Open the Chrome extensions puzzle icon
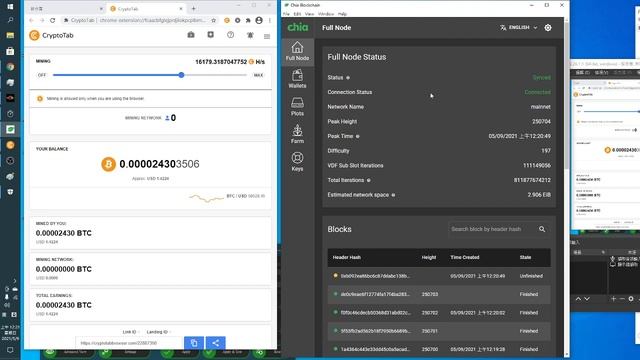Screen dimensions: 640x360 (x=248, y=20)
